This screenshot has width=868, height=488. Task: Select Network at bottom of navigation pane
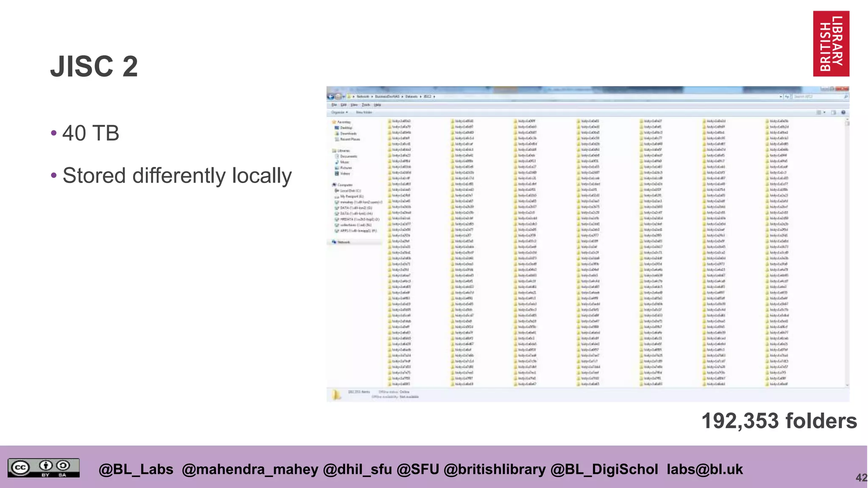342,242
